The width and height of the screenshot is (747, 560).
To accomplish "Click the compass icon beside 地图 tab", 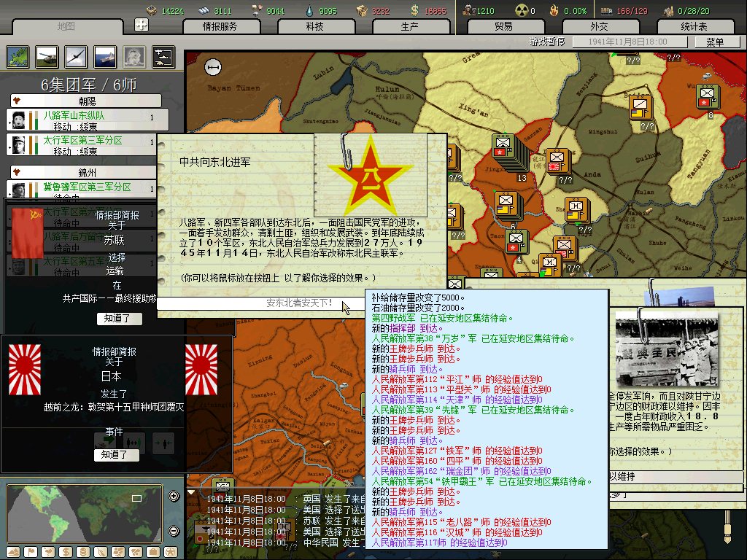I will point(142,26).
